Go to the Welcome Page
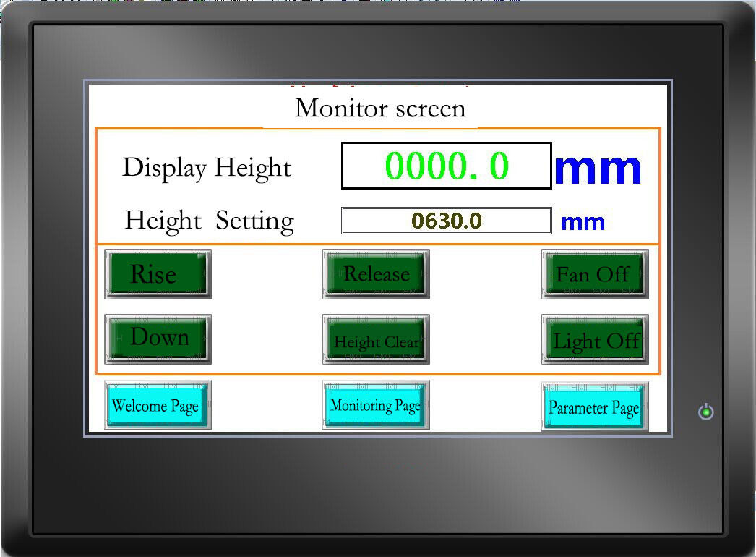 pos(158,406)
